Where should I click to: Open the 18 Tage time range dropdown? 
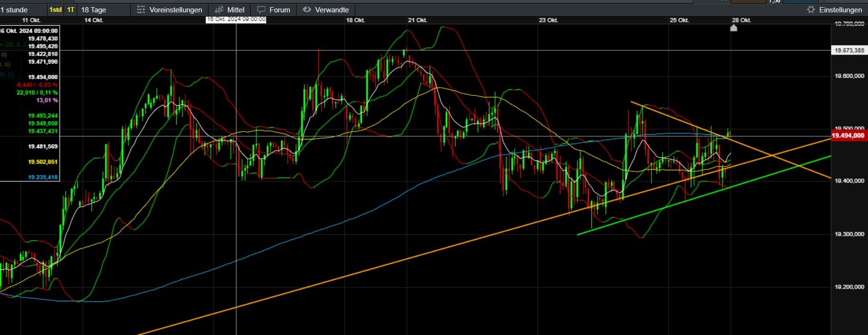[x=103, y=9]
